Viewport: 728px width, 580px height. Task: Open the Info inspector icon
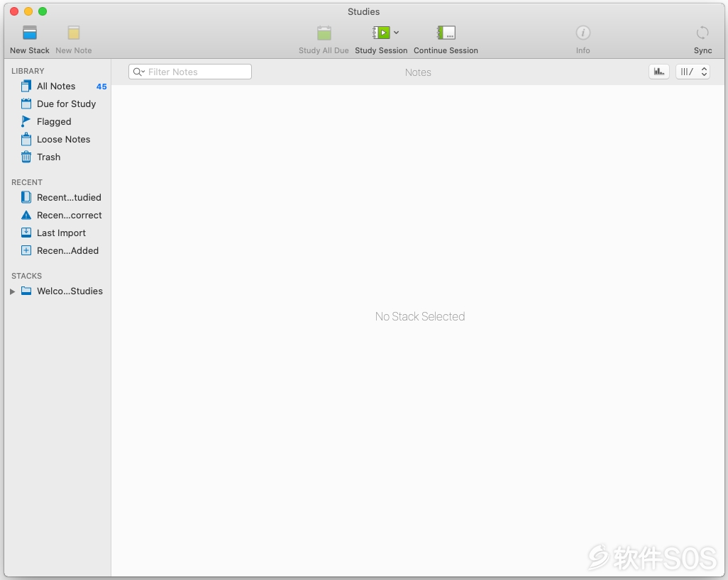(x=583, y=33)
